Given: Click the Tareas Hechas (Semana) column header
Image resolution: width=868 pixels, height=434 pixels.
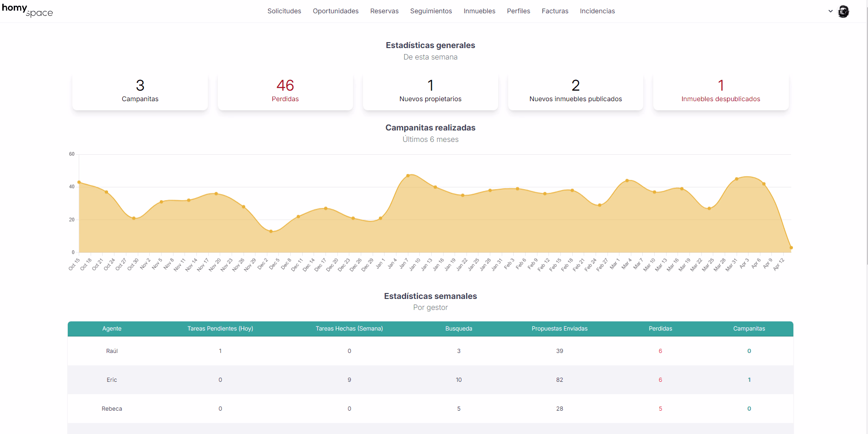Looking at the screenshot, I should point(349,329).
